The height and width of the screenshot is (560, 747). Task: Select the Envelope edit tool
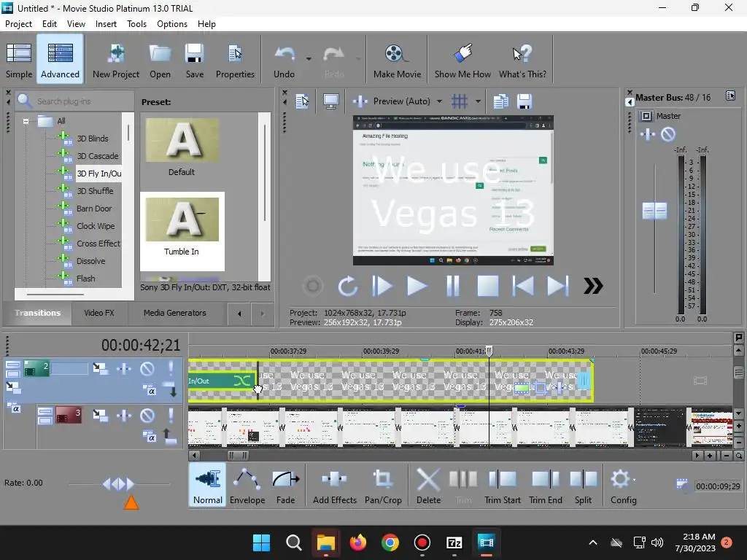tap(247, 485)
